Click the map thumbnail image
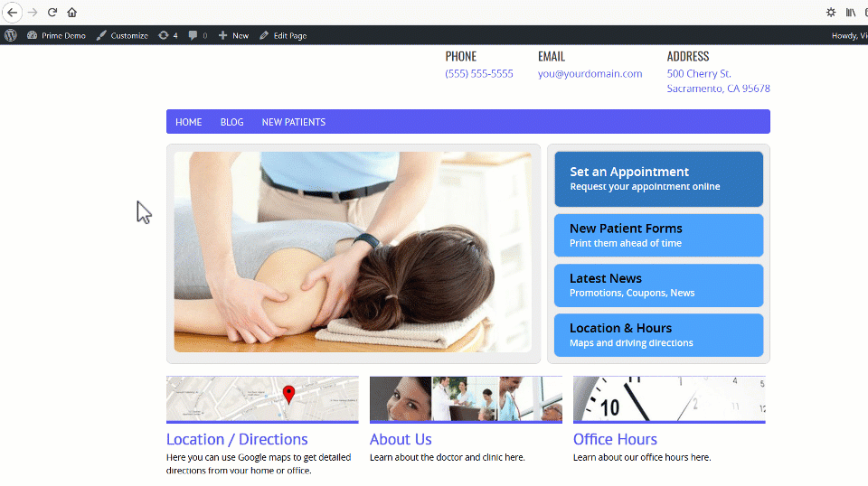 coord(262,398)
